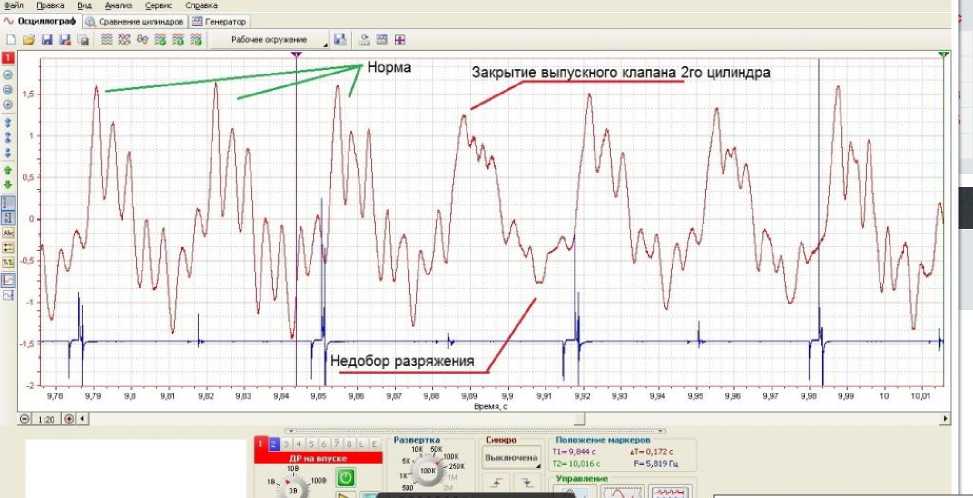This screenshot has width=973, height=498.
Task: Click the grid-window toolbar icon
Action: [x=382, y=40]
